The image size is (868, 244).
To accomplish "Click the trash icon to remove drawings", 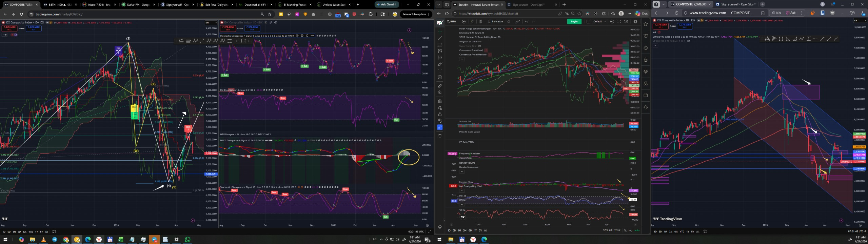I will (440, 136).
